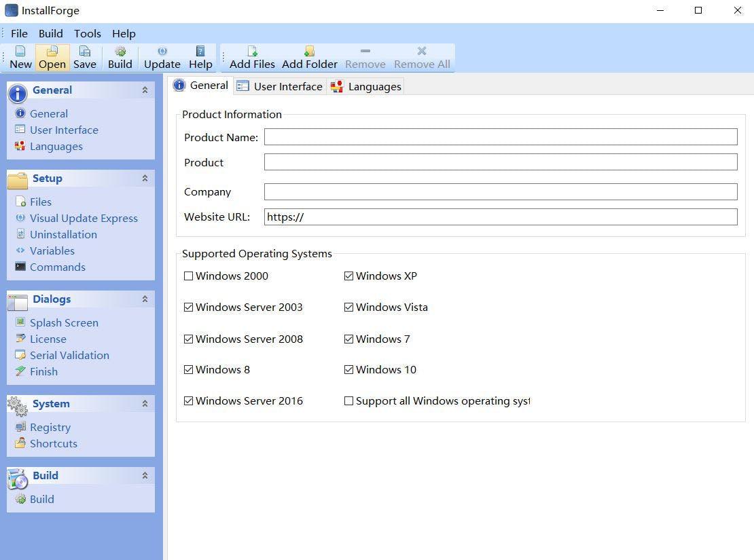Click the Build gear icon in toolbar
Image resolution: width=754 pixels, height=560 pixels.
(x=120, y=58)
